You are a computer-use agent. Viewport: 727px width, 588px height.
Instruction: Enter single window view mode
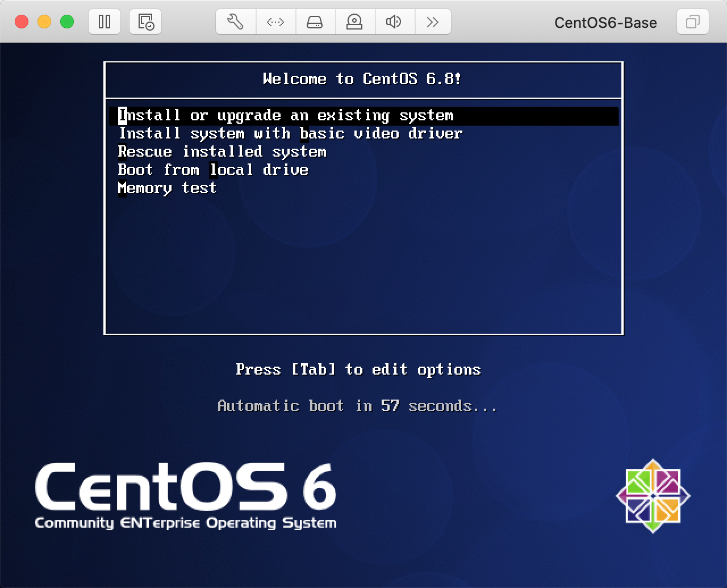(693, 22)
